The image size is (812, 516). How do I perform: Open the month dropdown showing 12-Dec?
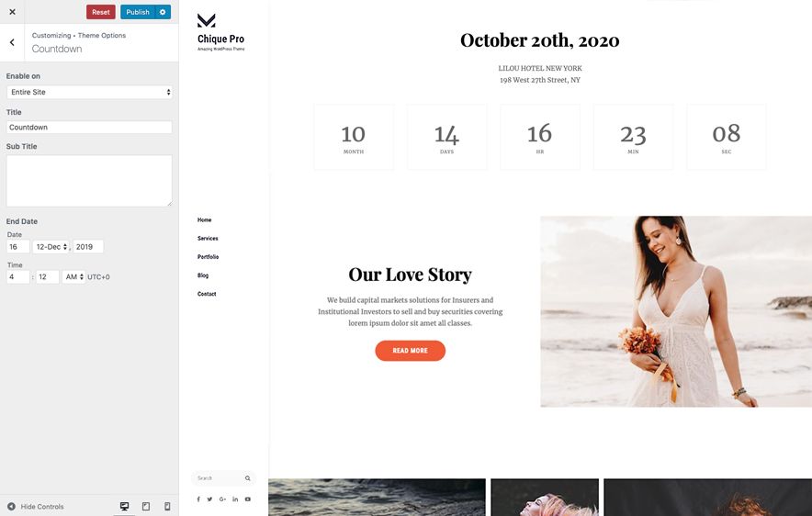click(51, 247)
